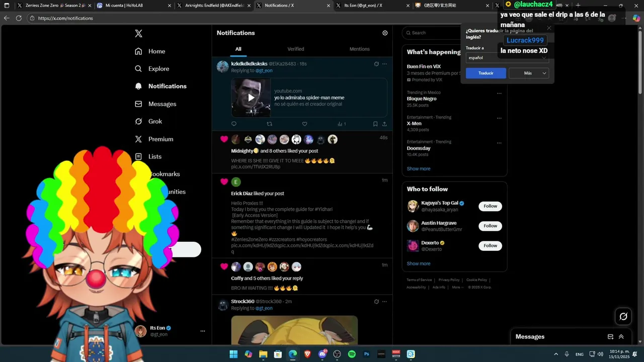Switch to the Mentions tab

coord(360,49)
